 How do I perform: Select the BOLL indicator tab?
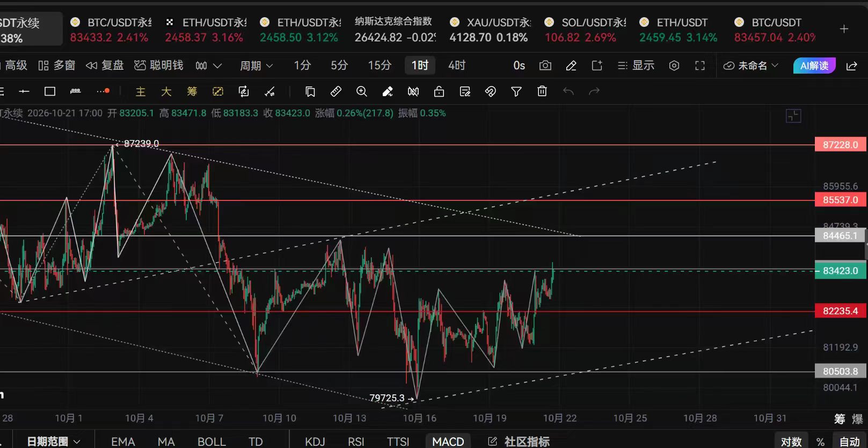(x=211, y=442)
